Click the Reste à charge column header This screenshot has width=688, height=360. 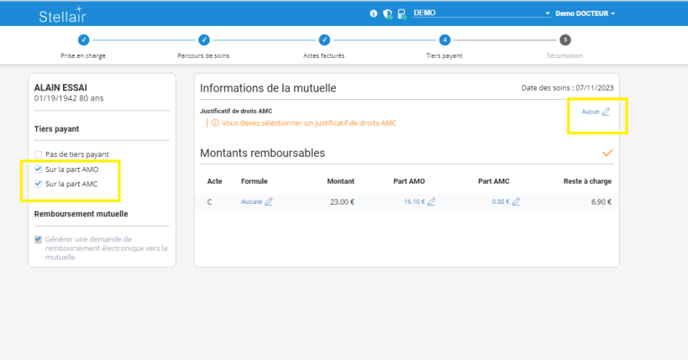point(588,181)
